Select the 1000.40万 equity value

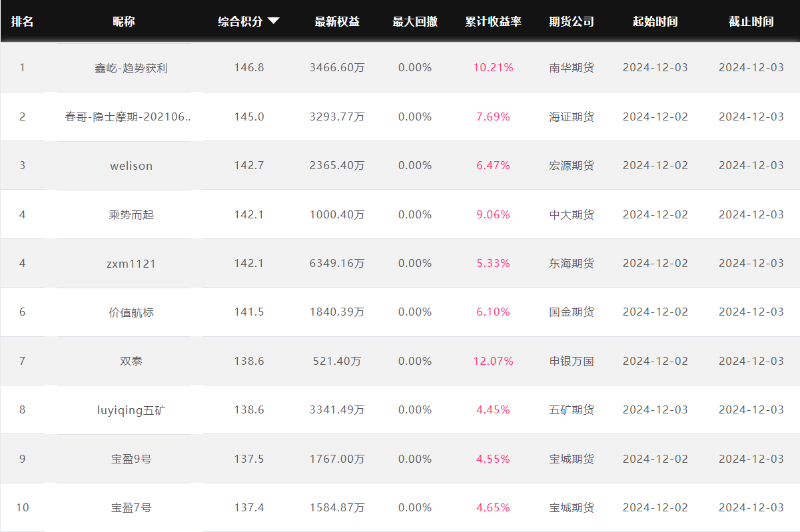337,214
